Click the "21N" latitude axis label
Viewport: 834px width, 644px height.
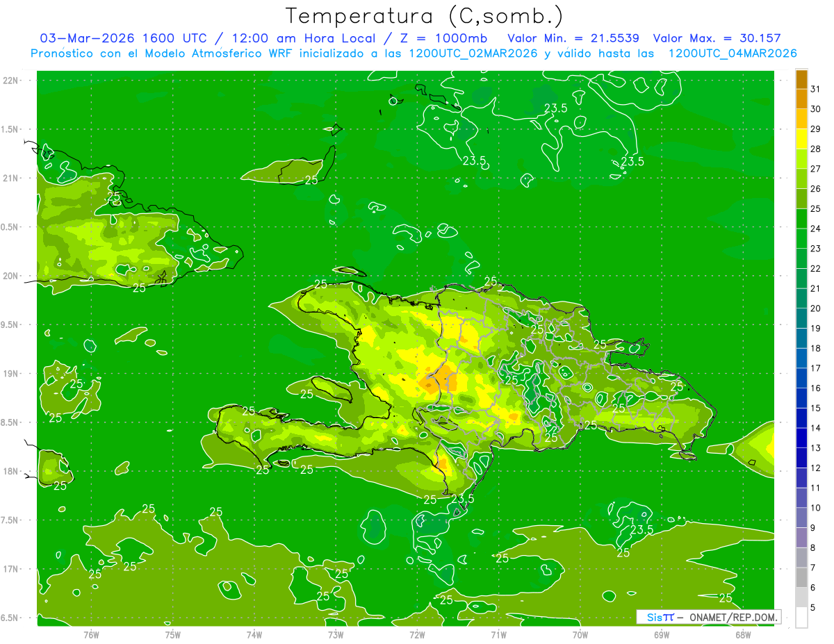(11, 178)
